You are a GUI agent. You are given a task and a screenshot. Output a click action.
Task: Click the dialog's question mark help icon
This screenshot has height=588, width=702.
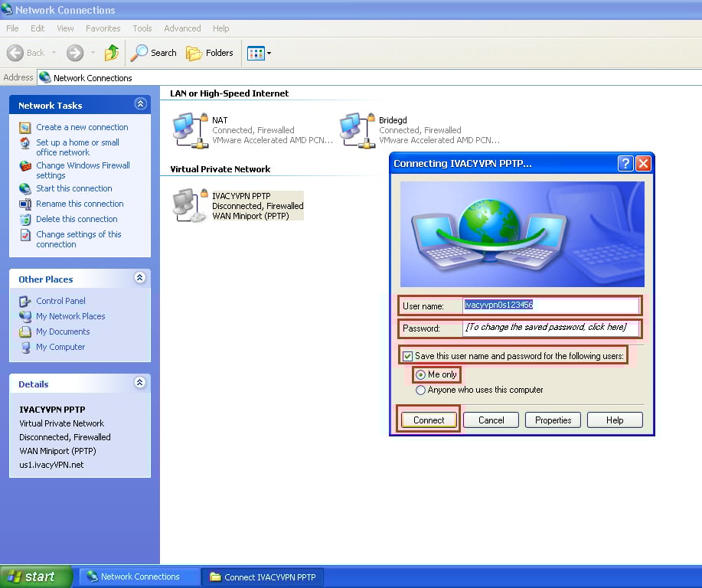[x=625, y=163]
